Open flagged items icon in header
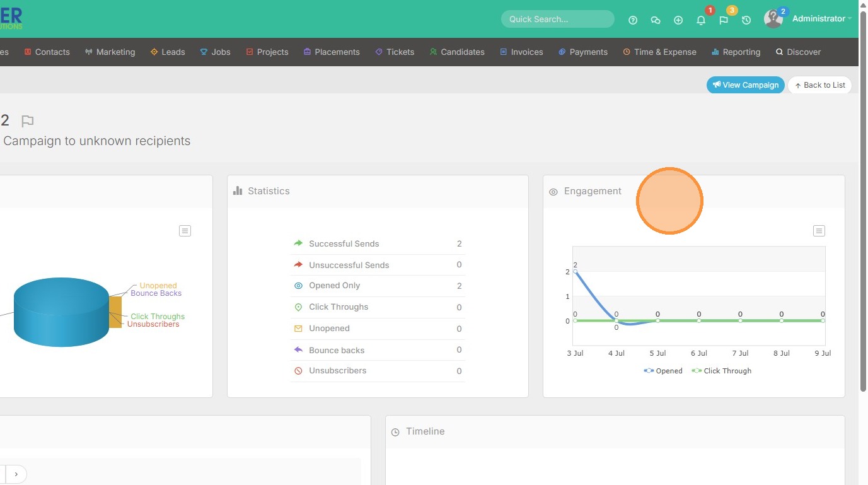 pyautogui.click(x=724, y=20)
